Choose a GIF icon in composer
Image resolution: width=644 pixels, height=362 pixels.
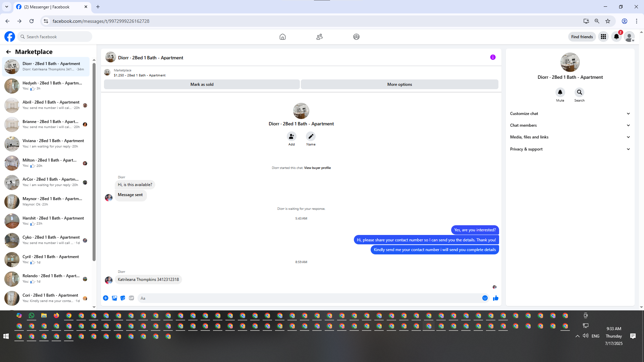(x=131, y=298)
